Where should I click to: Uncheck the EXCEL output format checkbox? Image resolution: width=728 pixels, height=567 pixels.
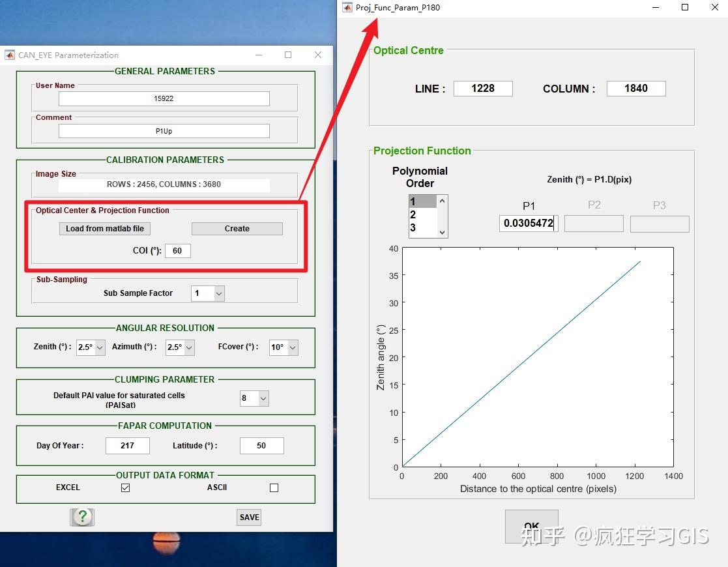coord(124,487)
